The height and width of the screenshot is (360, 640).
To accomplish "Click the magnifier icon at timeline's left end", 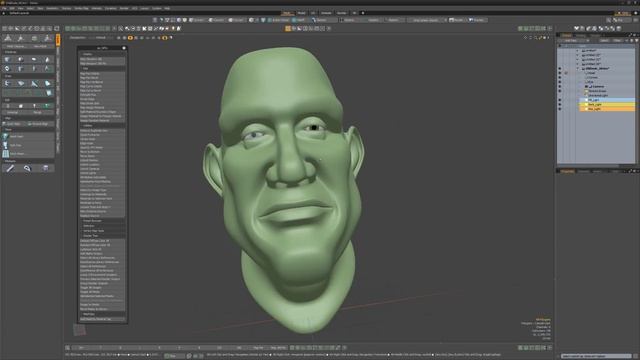I will (x=67, y=348).
